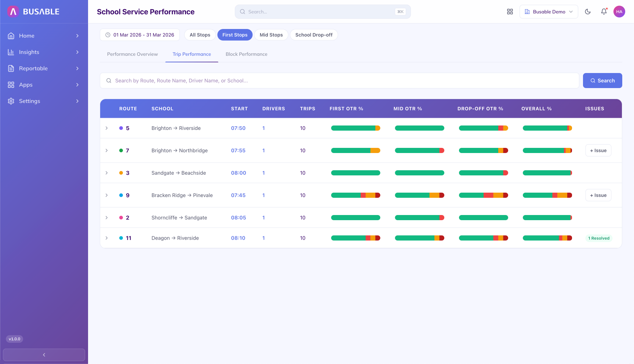Screen dimensions: 634x364
Task: Open the Reportable menu item
Action: click(x=44, y=68)
